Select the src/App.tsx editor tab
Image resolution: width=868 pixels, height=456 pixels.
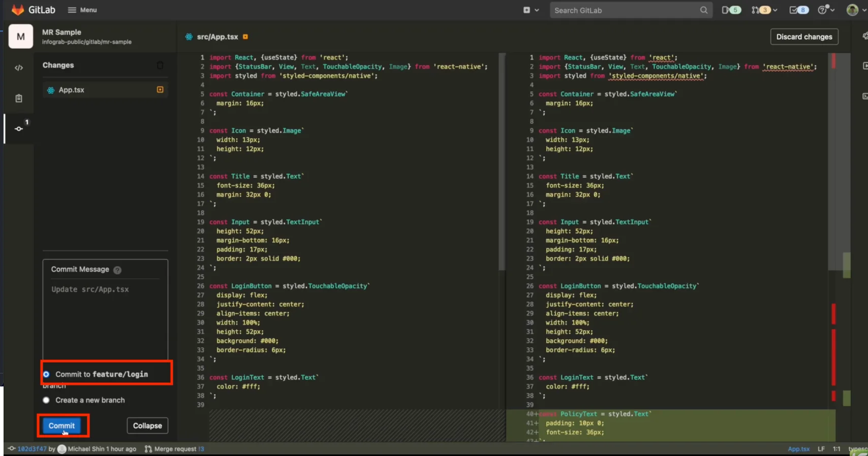coord(218,37)
